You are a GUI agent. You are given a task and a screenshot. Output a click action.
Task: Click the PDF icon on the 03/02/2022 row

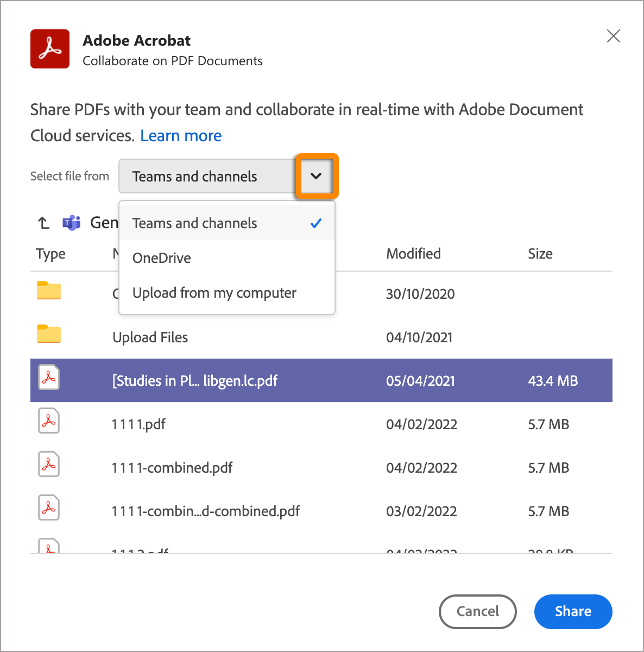pyautogui.click(x=48, y=507)
